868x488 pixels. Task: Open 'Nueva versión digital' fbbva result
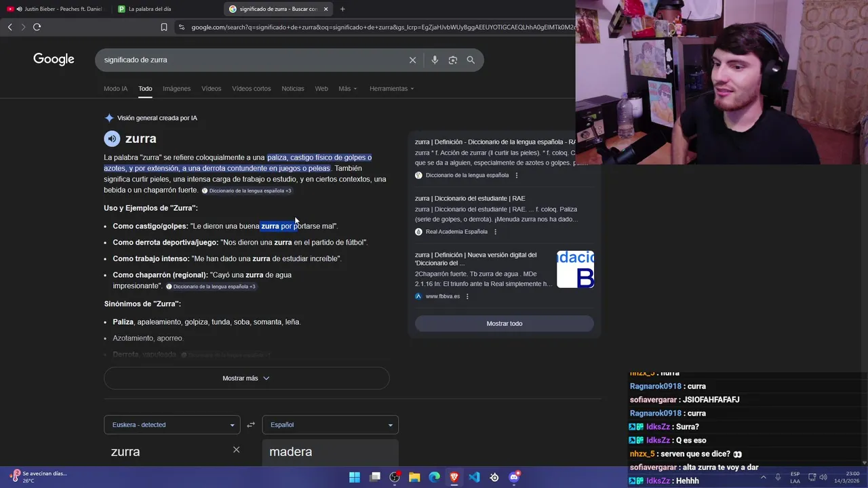point(475,259)
